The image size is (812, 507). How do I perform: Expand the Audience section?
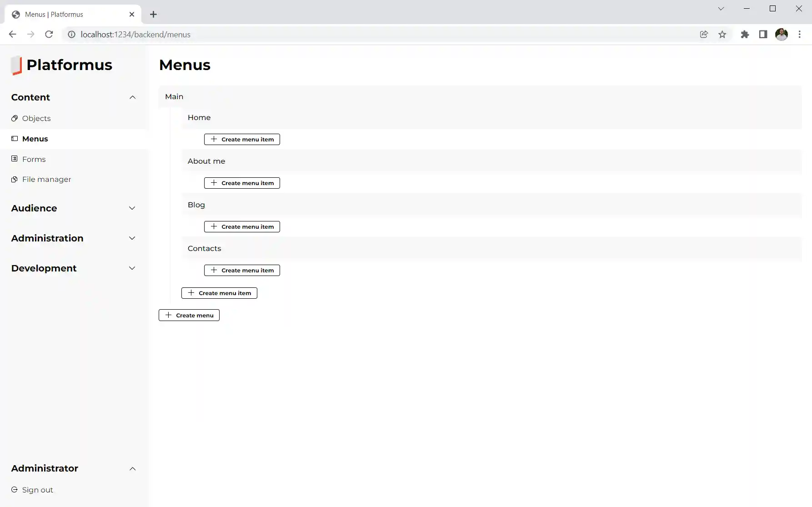[132, 208]
